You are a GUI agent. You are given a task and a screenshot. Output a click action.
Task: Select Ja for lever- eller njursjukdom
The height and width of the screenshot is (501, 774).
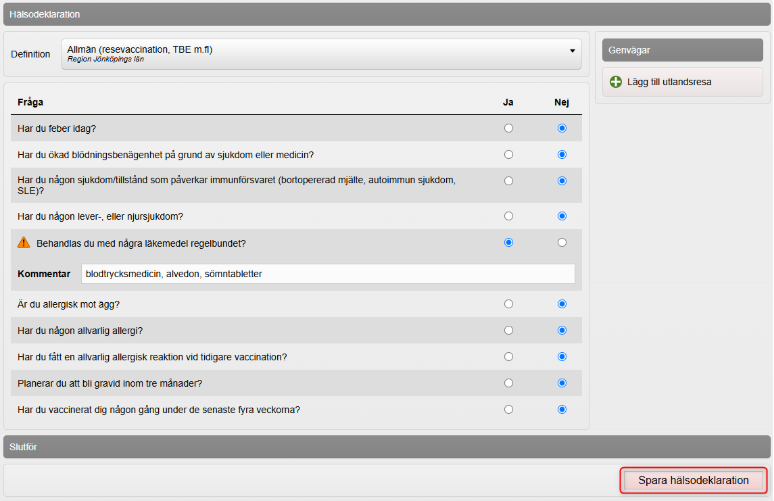pyautogui.click(x=509, y=216)
